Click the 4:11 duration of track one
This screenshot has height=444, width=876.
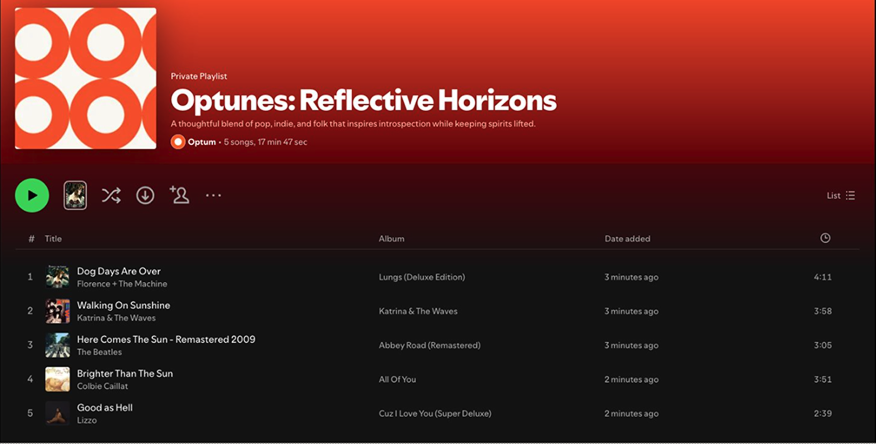click(823, 277)
